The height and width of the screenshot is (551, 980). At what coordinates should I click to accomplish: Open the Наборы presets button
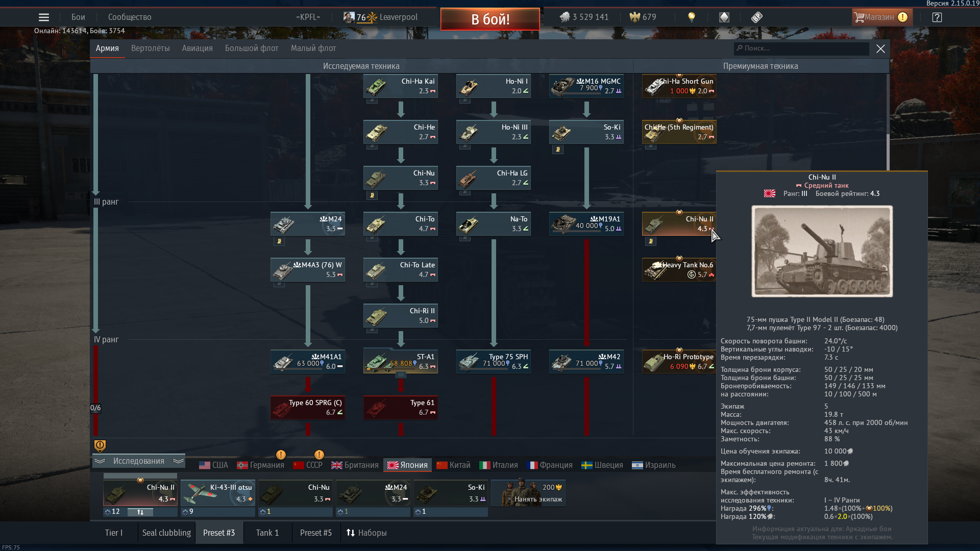coord(366,533)
